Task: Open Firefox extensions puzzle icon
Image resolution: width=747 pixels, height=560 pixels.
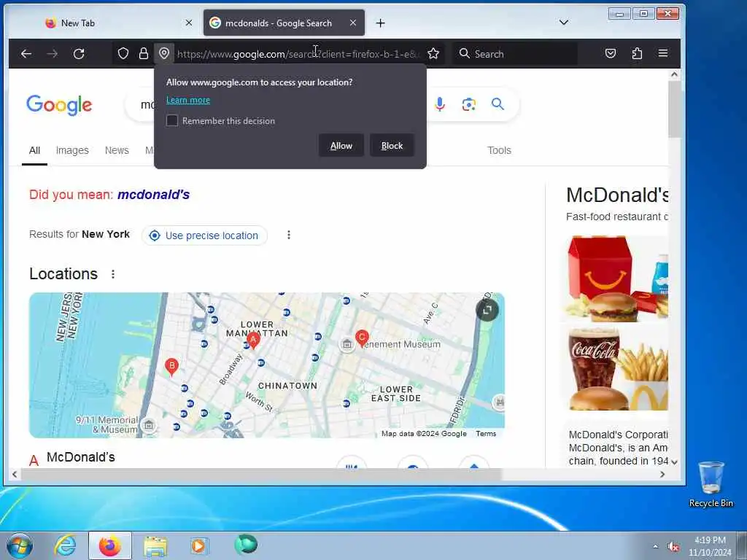Action: coord(637,53)
